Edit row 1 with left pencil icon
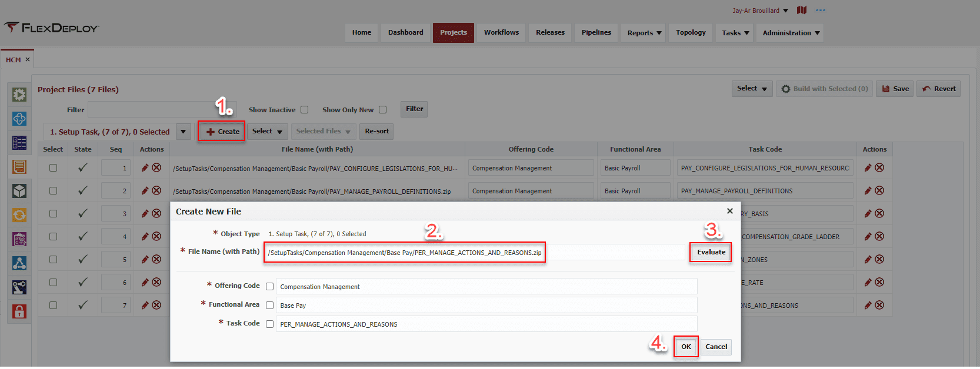This screenshot has width=980, height=369. (145, 168)
